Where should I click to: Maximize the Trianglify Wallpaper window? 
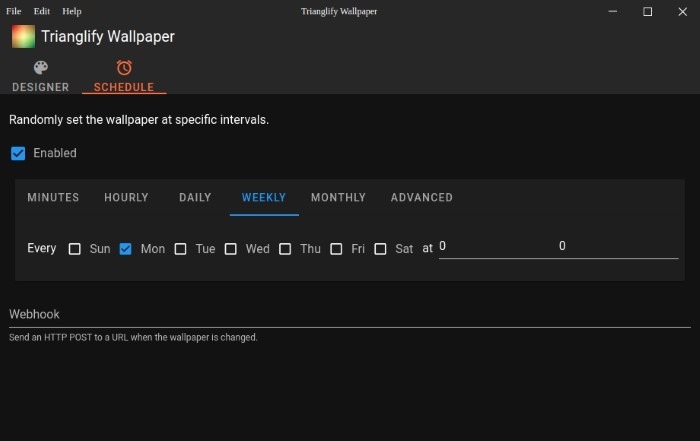[647, 11]
